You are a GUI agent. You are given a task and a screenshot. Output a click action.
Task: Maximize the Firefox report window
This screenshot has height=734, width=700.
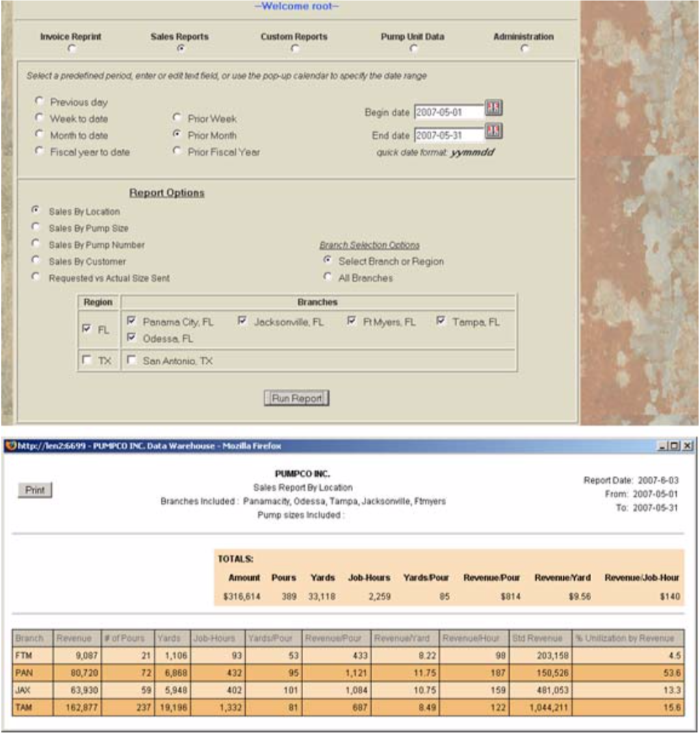[674, 446]
